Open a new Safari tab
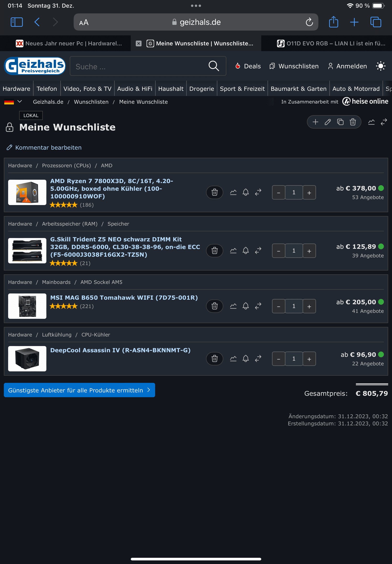392x564 pixels. (354, 22)
